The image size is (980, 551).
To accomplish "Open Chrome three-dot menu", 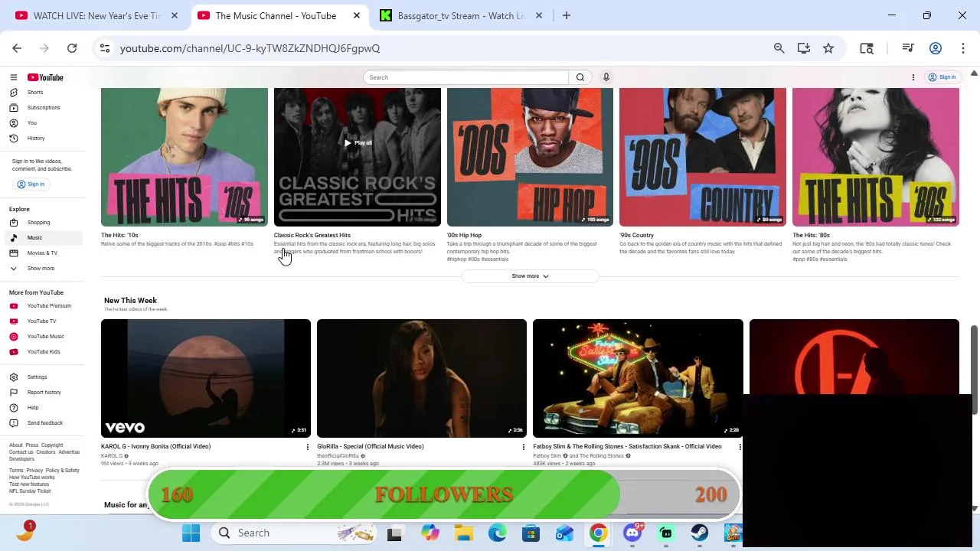I will click(x=962, y=48).
